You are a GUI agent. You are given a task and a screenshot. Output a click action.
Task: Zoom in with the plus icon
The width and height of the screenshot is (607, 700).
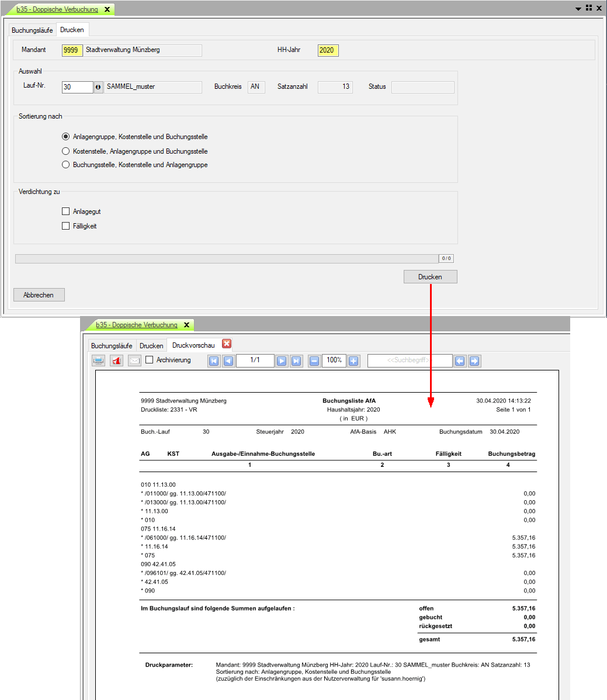[353, 361]
